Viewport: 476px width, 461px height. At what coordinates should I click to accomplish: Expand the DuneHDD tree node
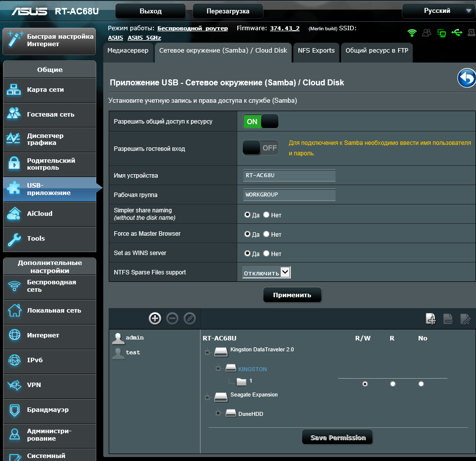coord(218,413)
